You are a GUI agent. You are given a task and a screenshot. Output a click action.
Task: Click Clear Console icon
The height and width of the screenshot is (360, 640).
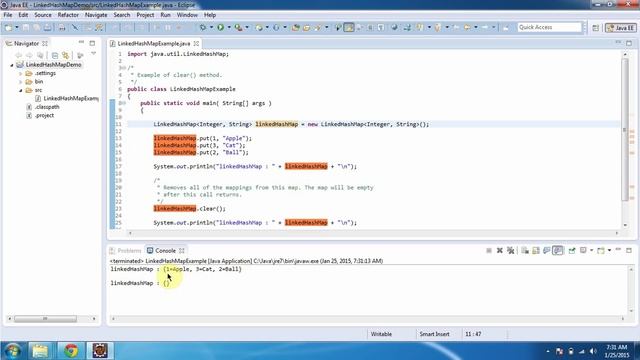click(525, 251)
